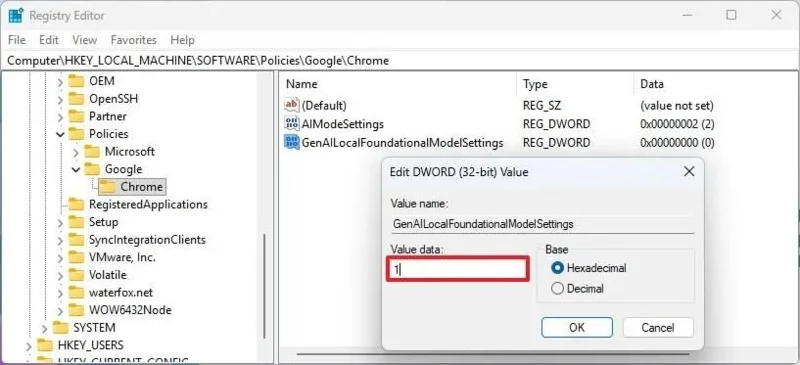Viewport: 800px width, 365px height.
Task: Select the AIModeSettings value name
Action: (342, 124)
